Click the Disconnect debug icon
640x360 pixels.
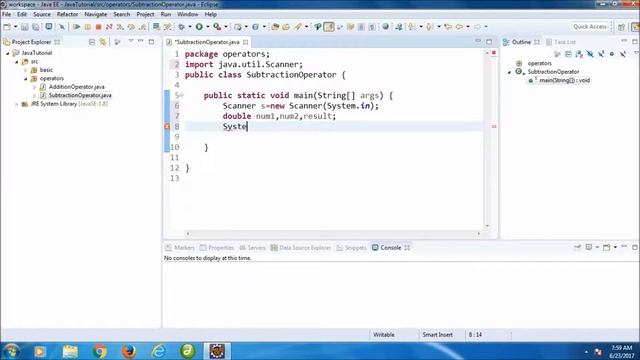point(109,27)
